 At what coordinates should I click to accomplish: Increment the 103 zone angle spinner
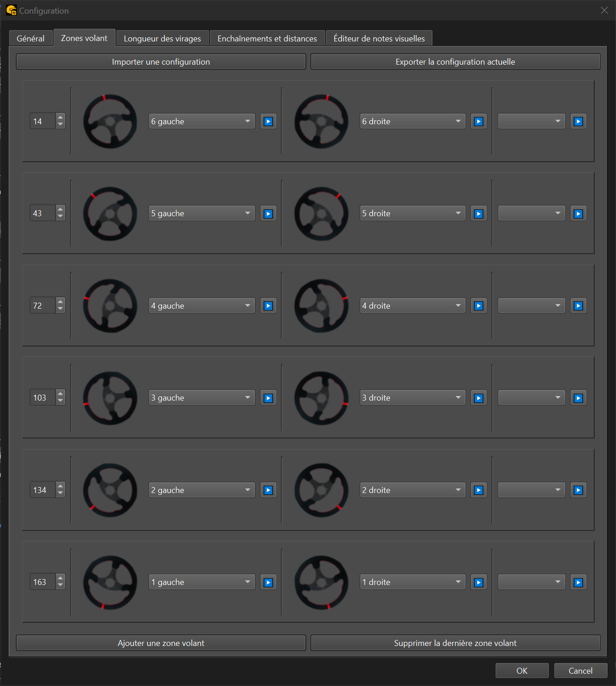(61, 394)
